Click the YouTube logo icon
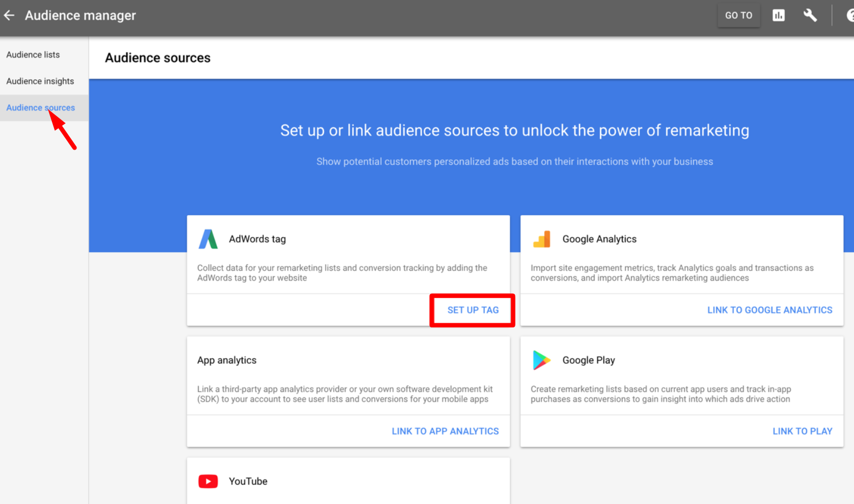This screenshot has height=504, width=854. [208, 482]
